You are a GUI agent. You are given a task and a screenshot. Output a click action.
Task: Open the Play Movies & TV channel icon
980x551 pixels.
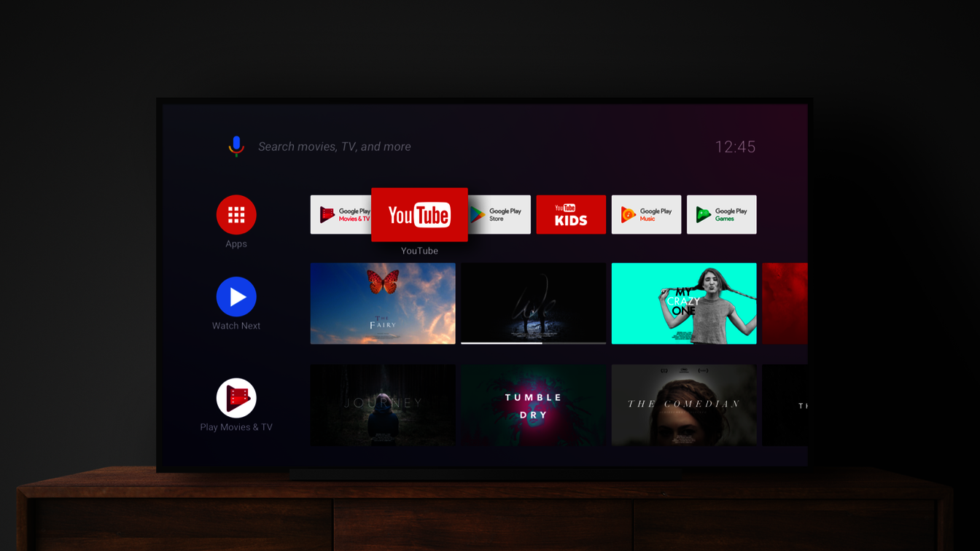tap(236, 398)
